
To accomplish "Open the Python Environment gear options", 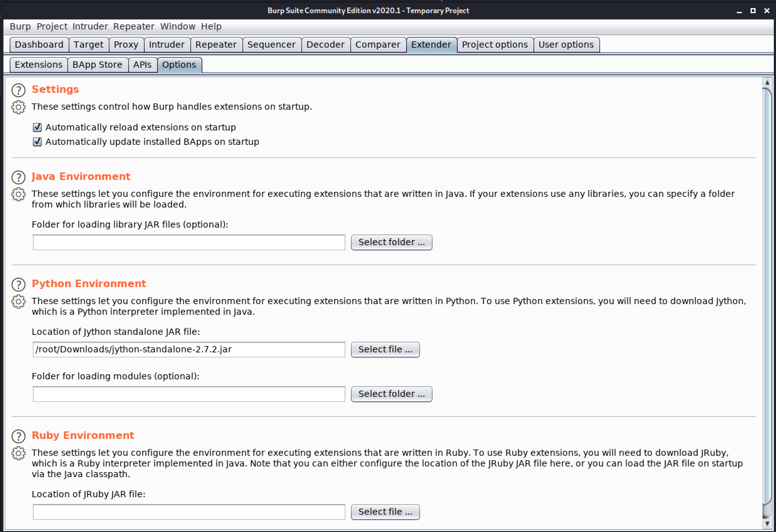I will pyautogui.click(x=19, y=301).
